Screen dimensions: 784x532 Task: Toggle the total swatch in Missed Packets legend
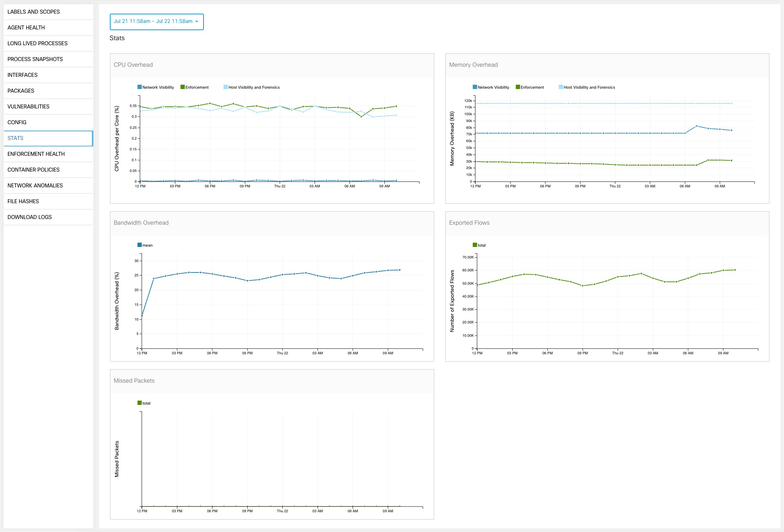(140, 403)
